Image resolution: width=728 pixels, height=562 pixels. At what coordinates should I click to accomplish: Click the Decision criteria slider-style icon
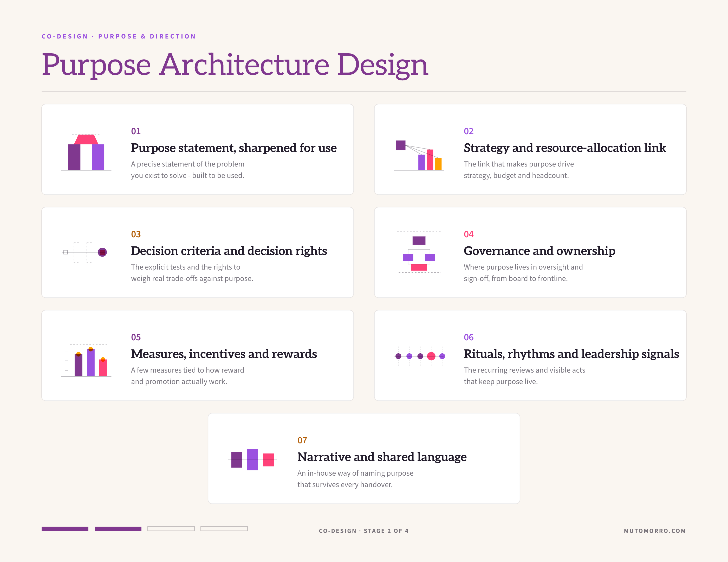click(84, 252)
